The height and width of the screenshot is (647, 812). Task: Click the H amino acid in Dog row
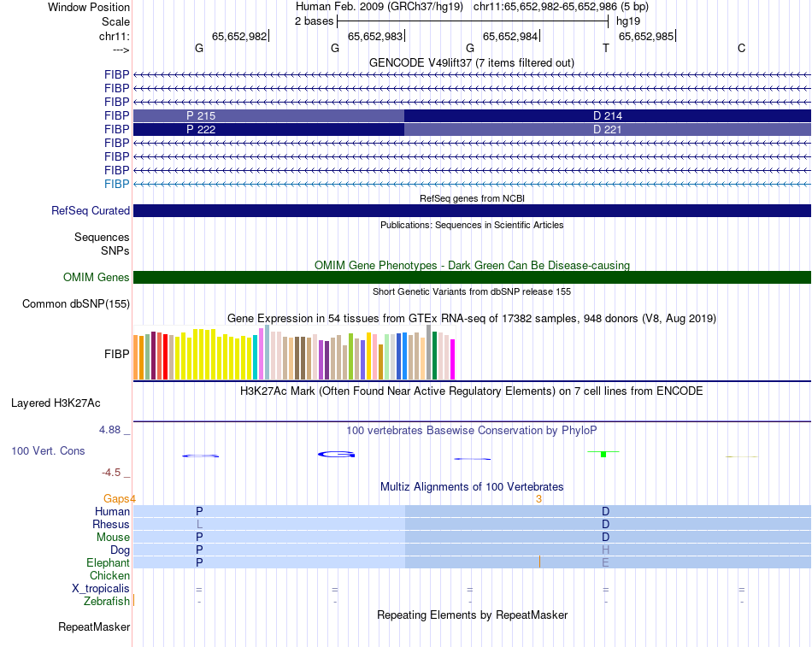point(605,550)
